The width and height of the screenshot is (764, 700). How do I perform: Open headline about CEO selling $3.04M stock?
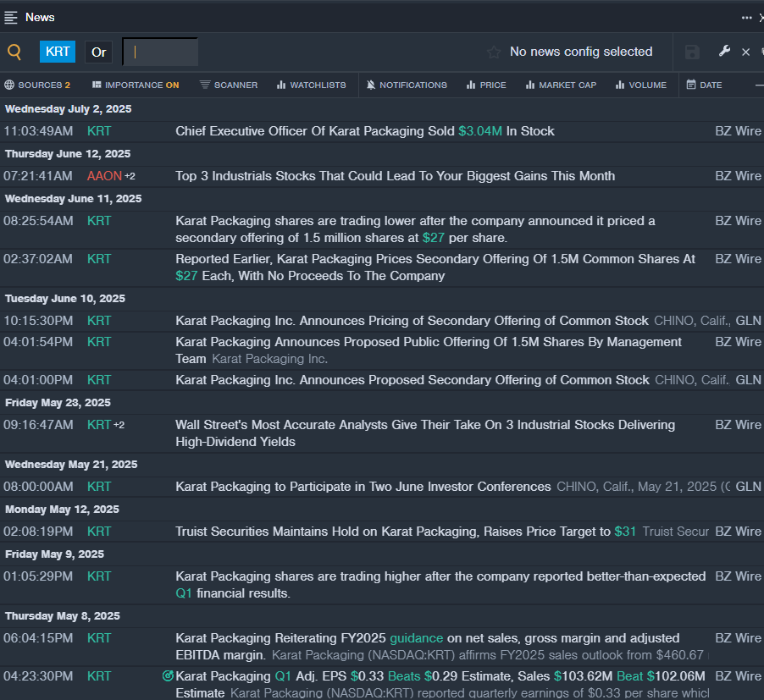click(x=365, y=131)
